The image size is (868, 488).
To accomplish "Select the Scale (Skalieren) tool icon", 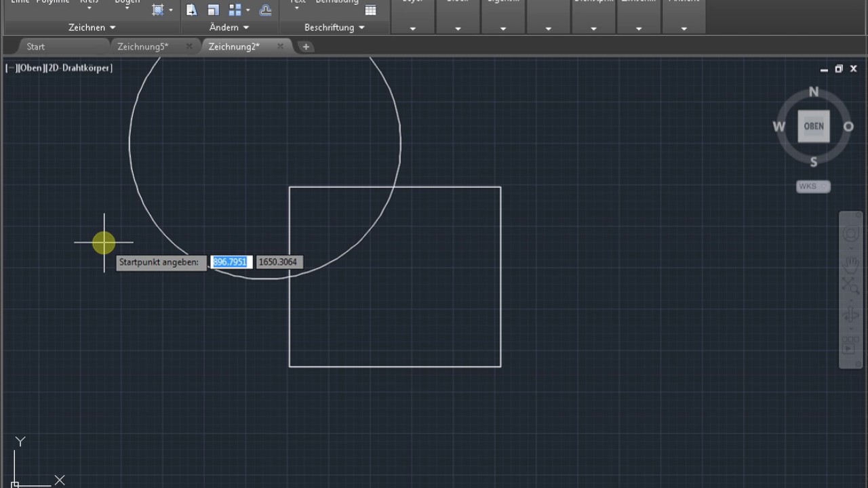I will coord(213,9).
